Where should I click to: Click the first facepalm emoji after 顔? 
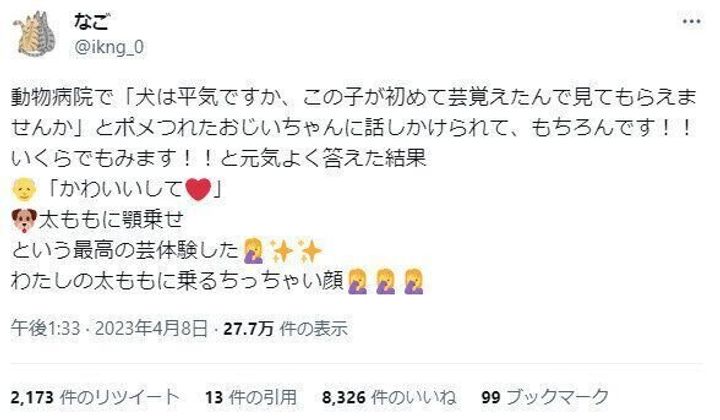coord(358,281)
